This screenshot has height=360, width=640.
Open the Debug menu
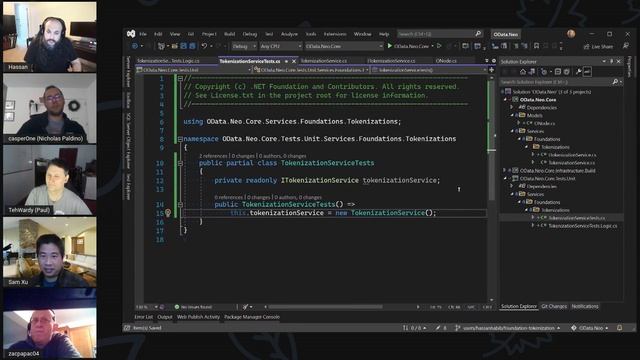pyautogui.click(x=250, y=34)
